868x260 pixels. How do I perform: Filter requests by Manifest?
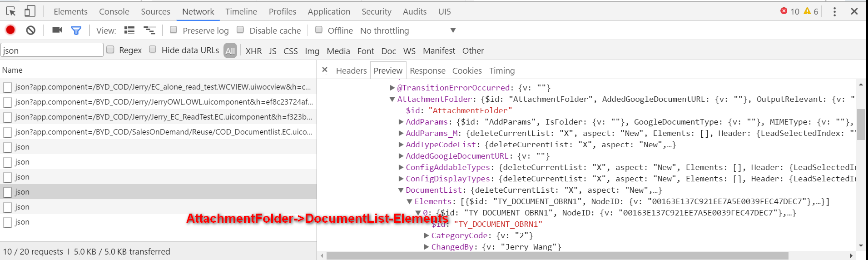pyautogui.click(x=439, y=50)
